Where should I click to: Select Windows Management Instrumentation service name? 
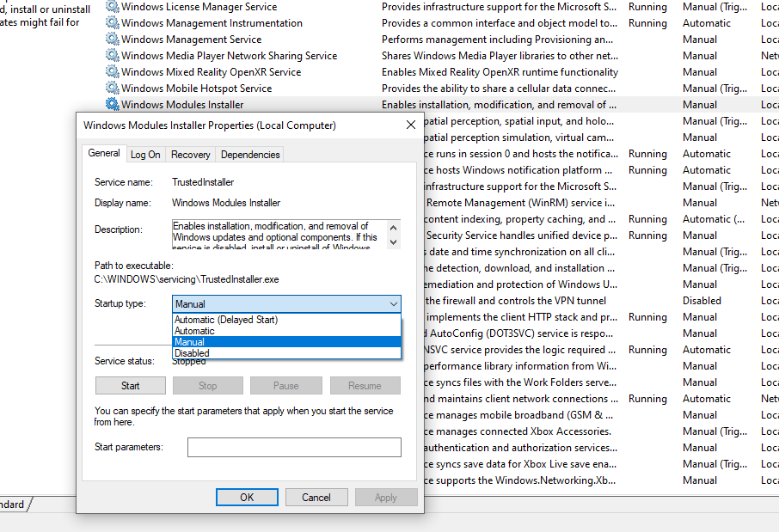click(212, 23)
